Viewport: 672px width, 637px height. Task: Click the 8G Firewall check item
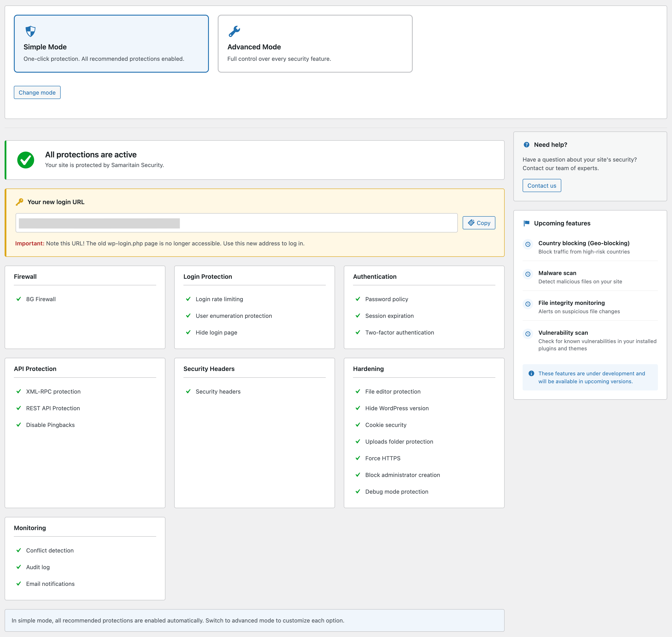coord(36,299)
